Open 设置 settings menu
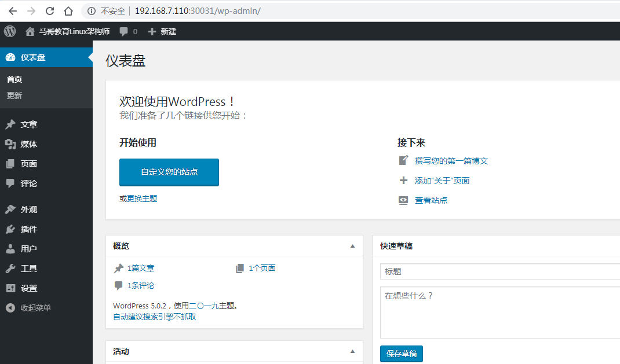Viewport: 620px width, 364px height. [46, 288]
